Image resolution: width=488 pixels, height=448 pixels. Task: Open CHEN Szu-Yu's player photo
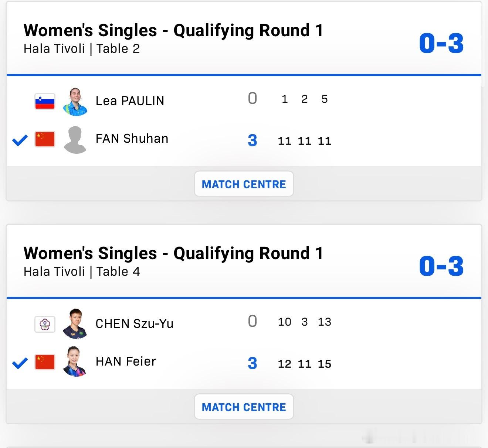(x=75, y=324)
